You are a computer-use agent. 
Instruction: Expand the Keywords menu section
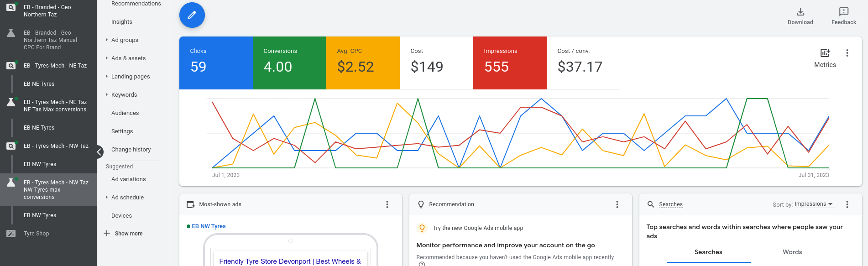click(124, 95)
